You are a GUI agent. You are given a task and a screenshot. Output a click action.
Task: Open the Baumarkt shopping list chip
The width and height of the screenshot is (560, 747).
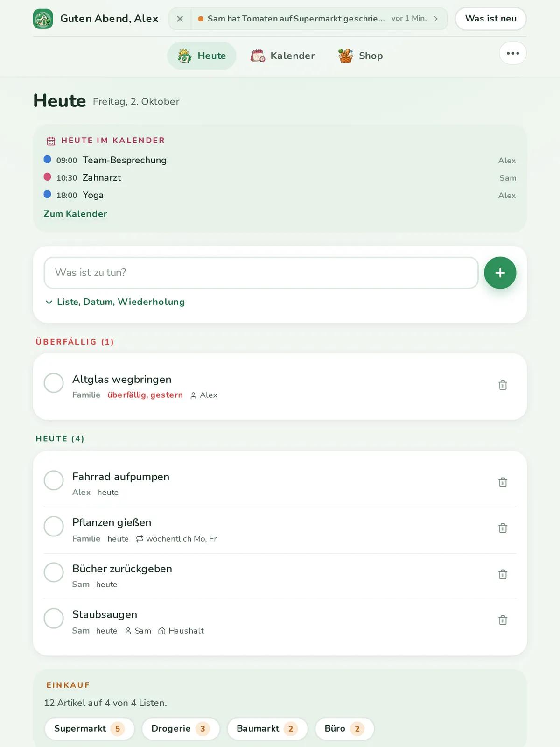click(x=267, y=729)
